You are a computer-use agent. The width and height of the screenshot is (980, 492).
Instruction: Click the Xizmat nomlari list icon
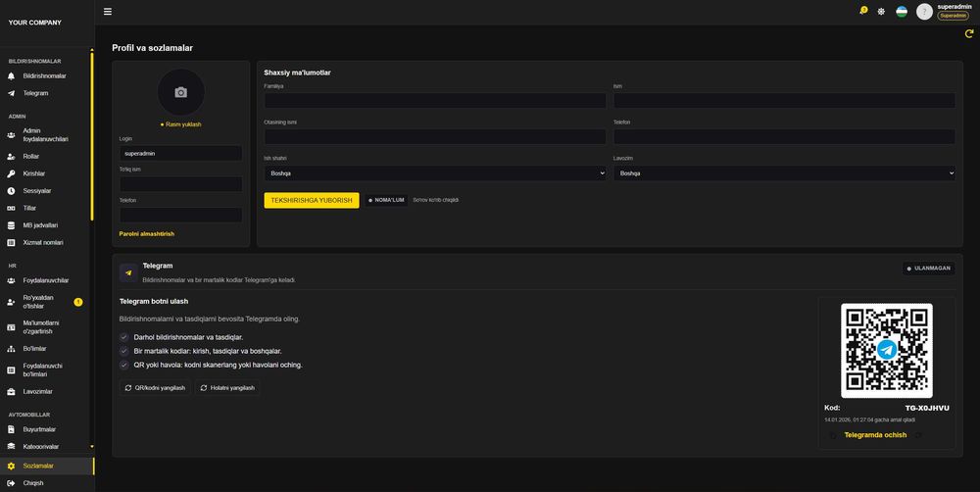(x=11, y=242)
